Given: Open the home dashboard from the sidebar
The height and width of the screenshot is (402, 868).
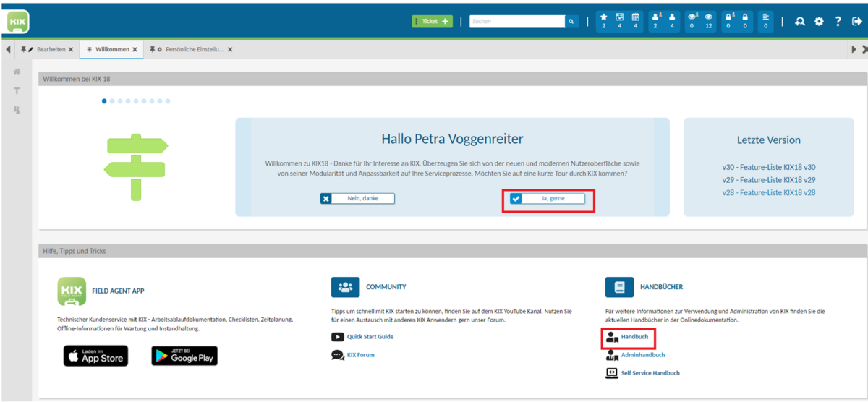Looking at the screenshot, I should pos(17,72).
